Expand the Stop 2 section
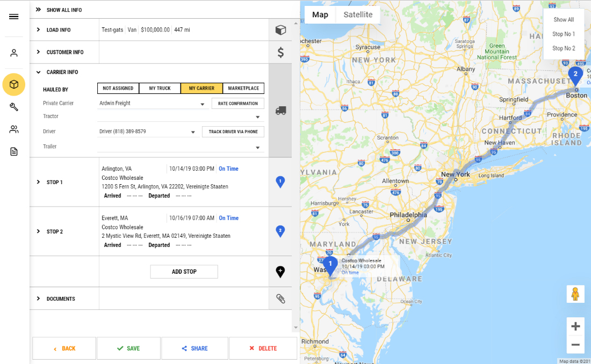The image size is (591, 364). pyautogui.click(x=38, y=231)
